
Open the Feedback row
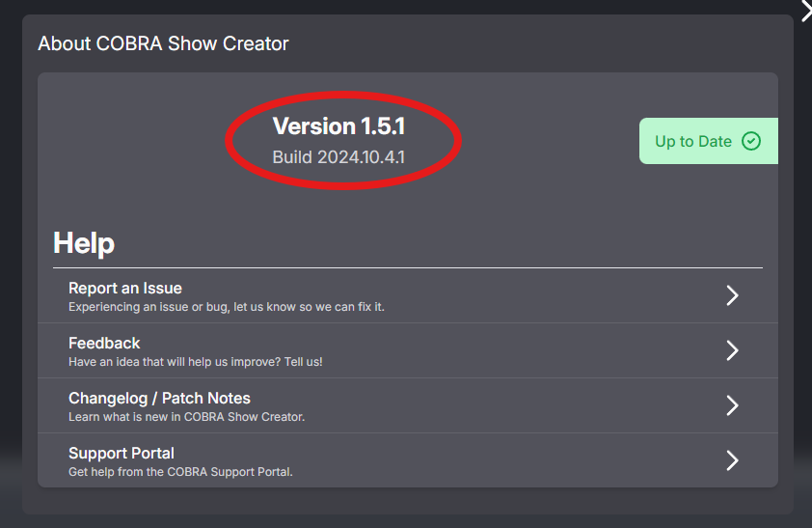coord(408,350)
